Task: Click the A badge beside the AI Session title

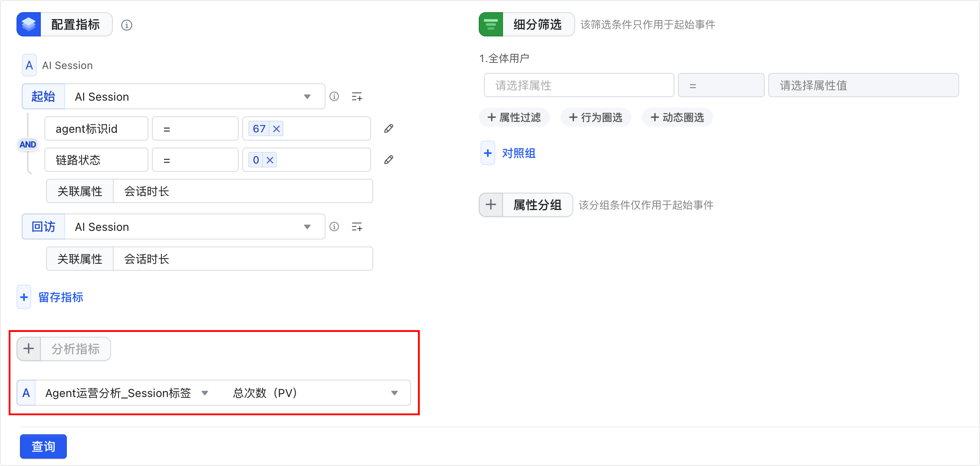Action: [x=29, y=65]
